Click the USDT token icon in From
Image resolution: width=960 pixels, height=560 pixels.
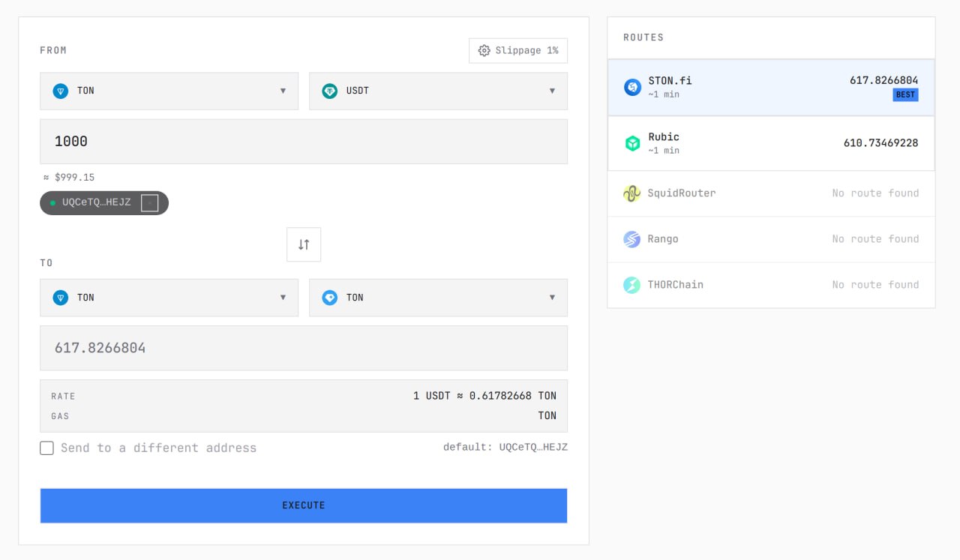coord(330,91)
